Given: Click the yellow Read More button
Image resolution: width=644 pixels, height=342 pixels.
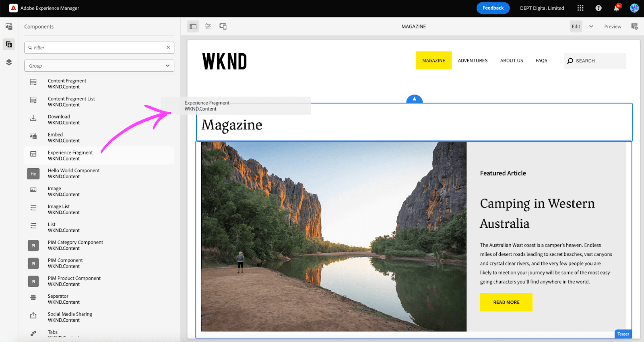Looking at the screenshot, I should click(x=506, y=302).
